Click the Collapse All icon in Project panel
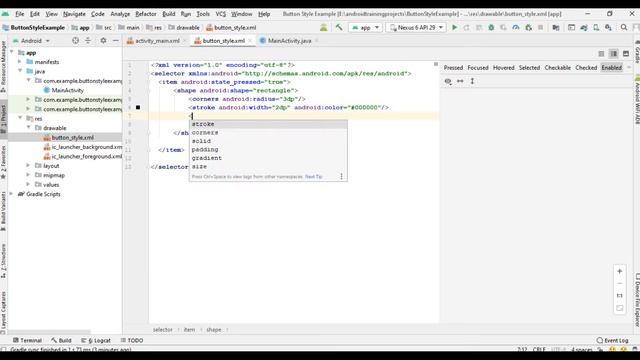The width and height of the screenshot is (640, 360). (88, 41)
